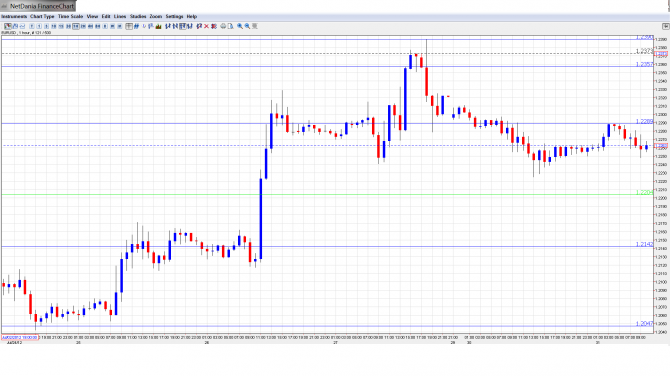Switch to the line chart type icon
Screen dimensions: 670x376
pyautogui.click(x=22, y=26)
